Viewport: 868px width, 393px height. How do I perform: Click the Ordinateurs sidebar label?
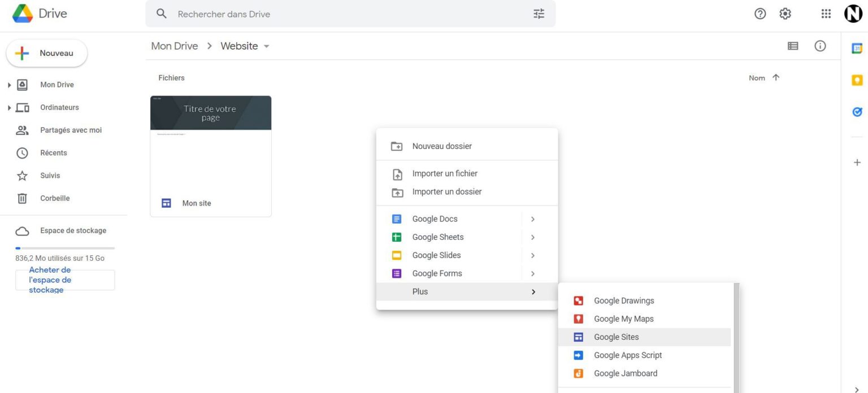click(59, 107)
